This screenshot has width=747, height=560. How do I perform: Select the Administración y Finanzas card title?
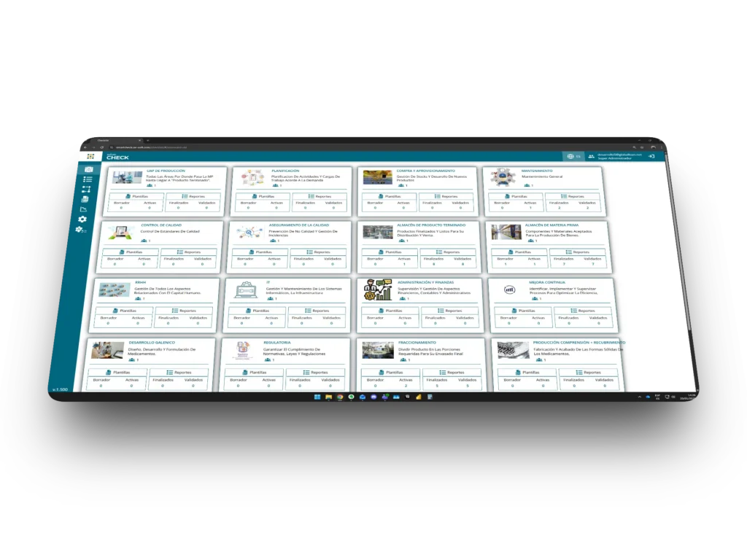(x=426, y=281)
